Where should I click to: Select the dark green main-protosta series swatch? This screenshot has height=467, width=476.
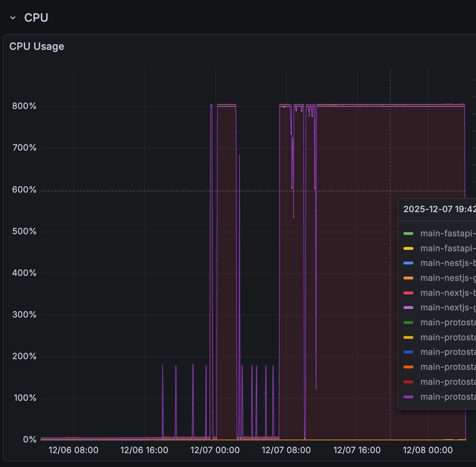tap(408, 322)
